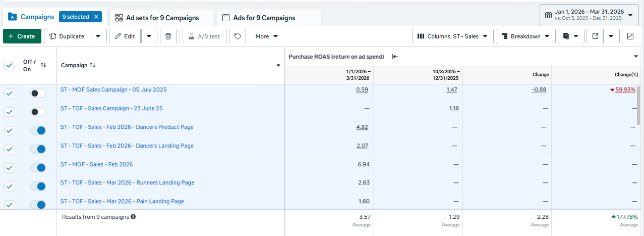
Task: Turn off the Runners Landing Page campaign
Action: tap(38, 186)
